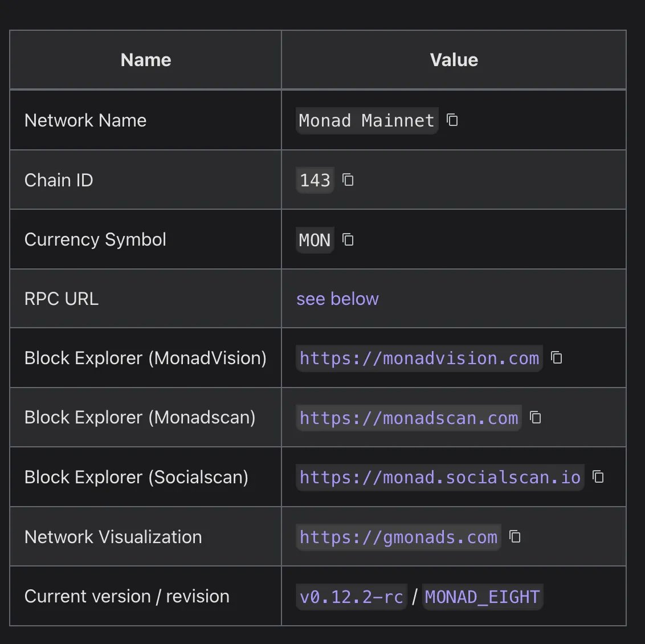Image resolution: width=645 pixels, height=644 pixels.
Task: Copy the MON currency symbol
Action: [x=348, y=240]
